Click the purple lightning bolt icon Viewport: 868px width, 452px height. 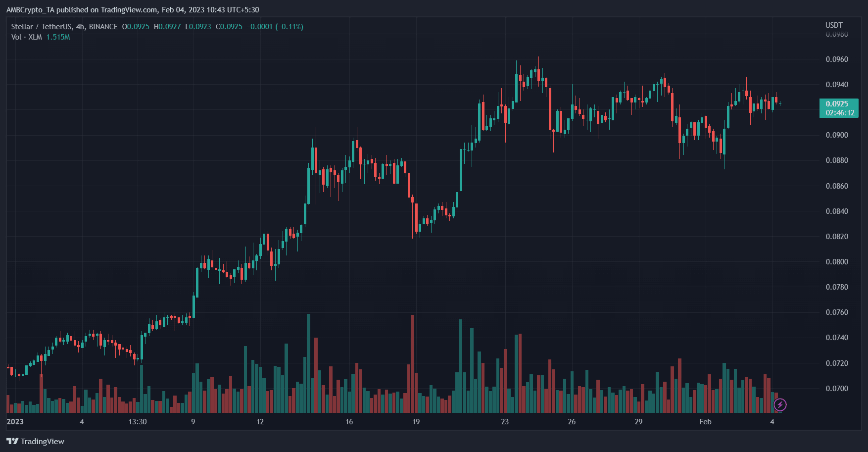click(780, 405)
